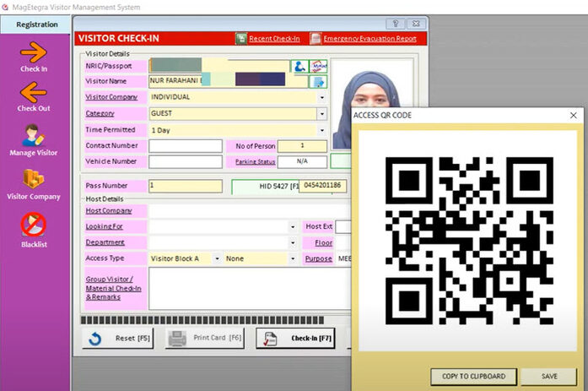Click the QR code image
Viewport: 588px width, 391px height.
coord(469,241)
